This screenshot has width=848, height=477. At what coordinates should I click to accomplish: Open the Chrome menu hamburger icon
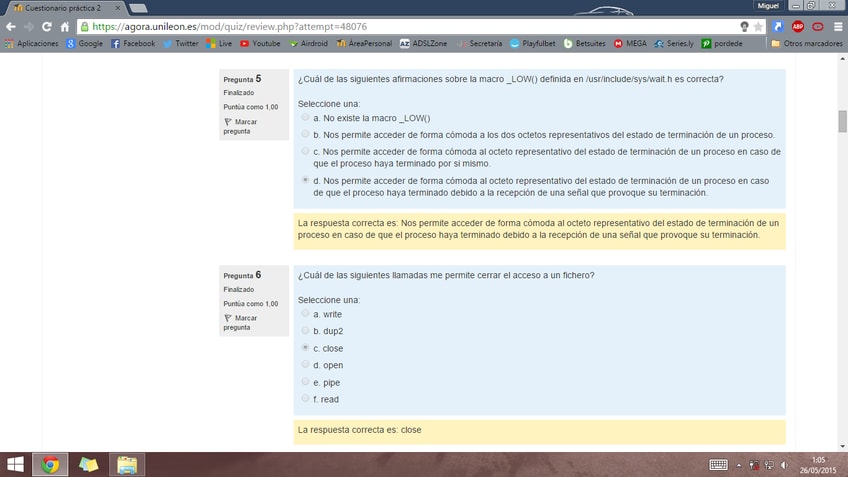pos(838,26)
